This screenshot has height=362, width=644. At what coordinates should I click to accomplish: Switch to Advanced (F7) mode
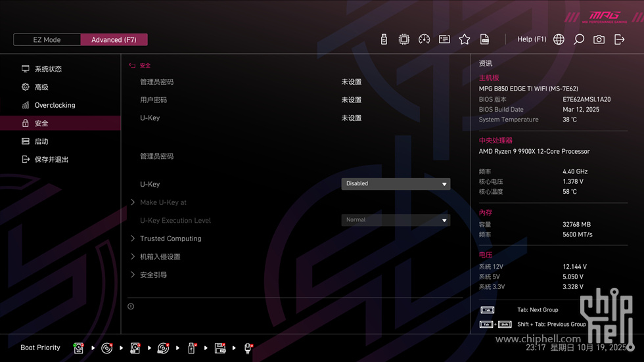click(x=114, y=40)
